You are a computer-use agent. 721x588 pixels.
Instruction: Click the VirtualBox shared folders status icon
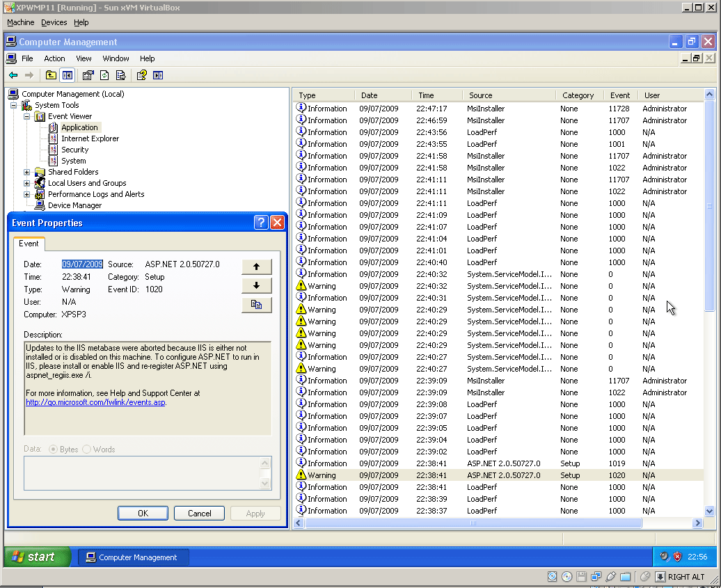click(626, 576)
